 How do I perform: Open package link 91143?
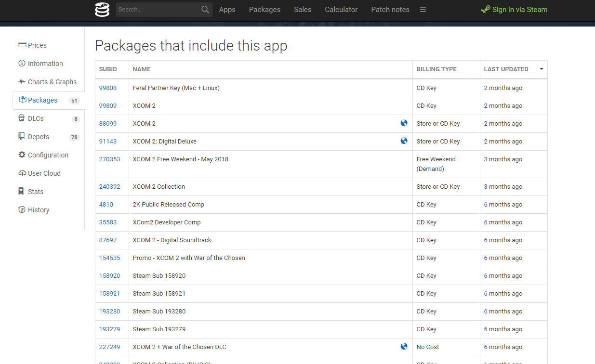[108, 142]
